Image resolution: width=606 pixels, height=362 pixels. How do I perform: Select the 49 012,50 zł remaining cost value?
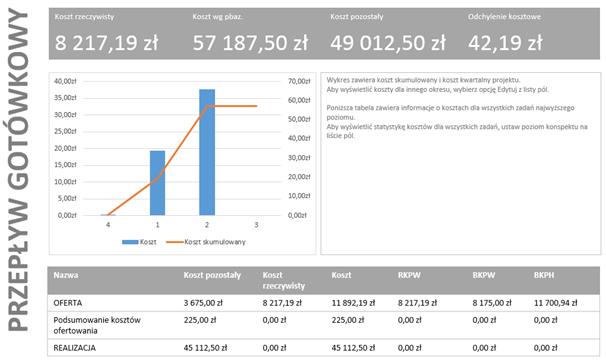388,43
